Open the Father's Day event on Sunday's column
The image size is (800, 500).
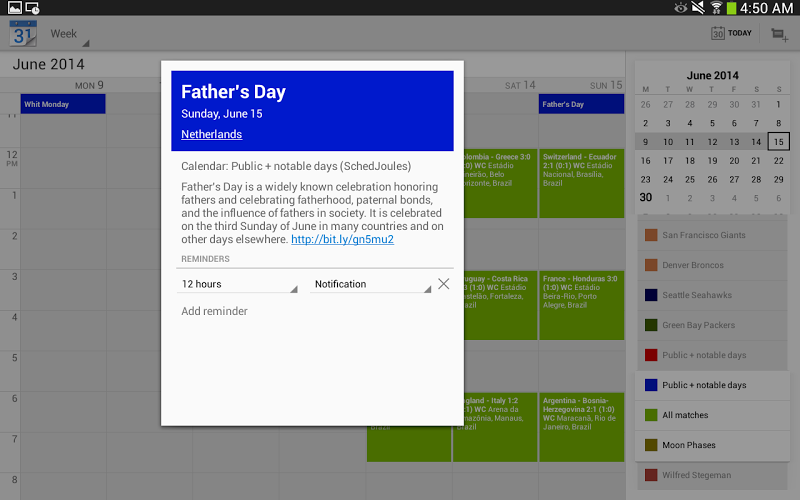pos(581,104)
